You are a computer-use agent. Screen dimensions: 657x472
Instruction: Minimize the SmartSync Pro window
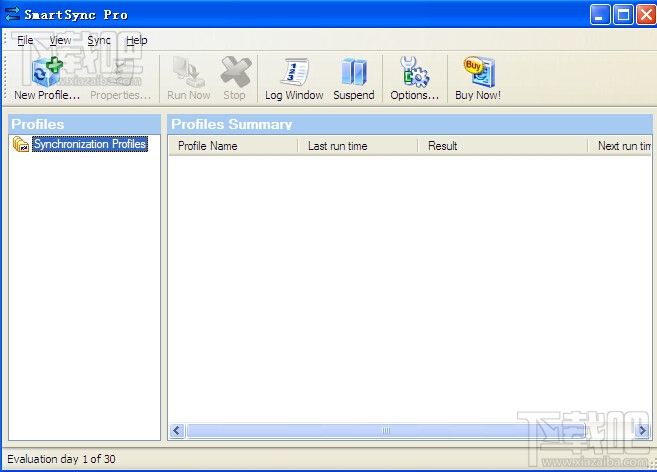point(600,15)
